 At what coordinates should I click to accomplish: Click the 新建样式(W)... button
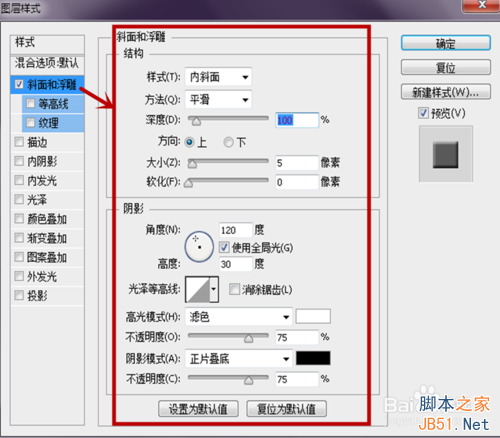pyautogui.click(x=446, y=92)
